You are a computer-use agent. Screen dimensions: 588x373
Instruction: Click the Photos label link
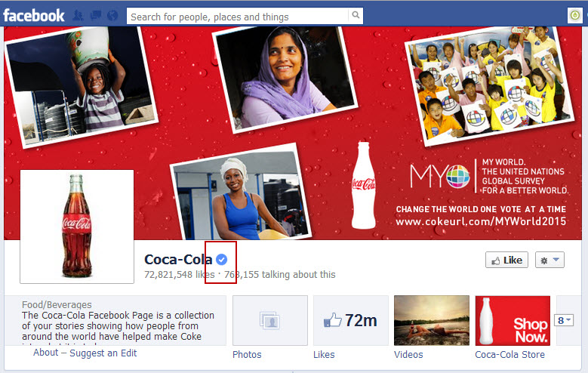coord(247,355)
